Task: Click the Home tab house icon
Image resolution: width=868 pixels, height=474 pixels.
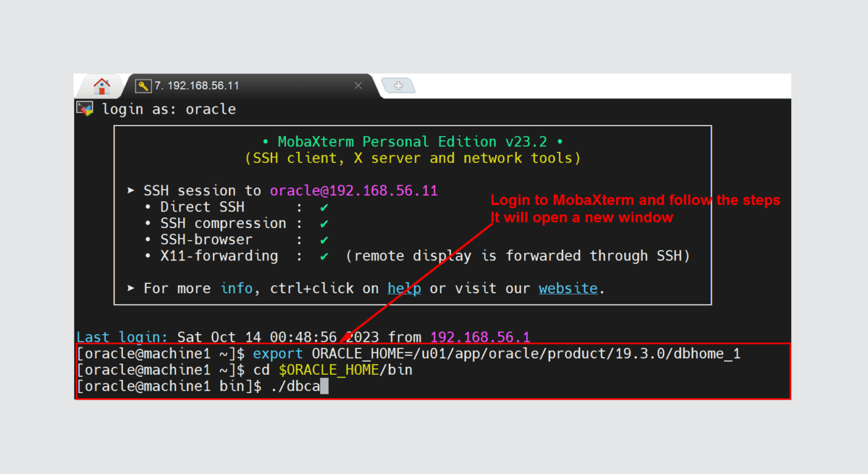Action: pos(102,85)
